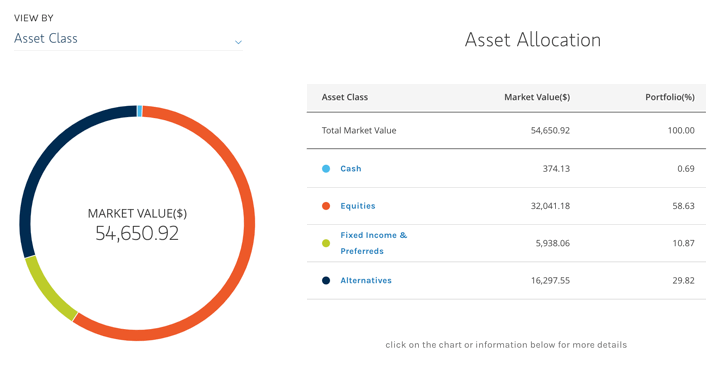The height and width of the screenshot is (372, 720).
Task: Select Fixed Income & Preferreds link
Action: [373, 243]
